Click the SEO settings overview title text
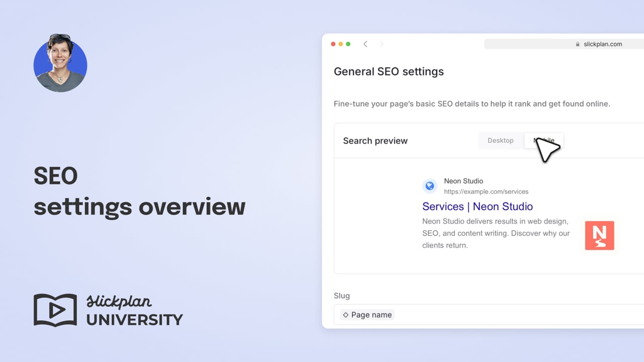Image resolution: width=644 pixels, height=362 pixels. coord(139,192)
